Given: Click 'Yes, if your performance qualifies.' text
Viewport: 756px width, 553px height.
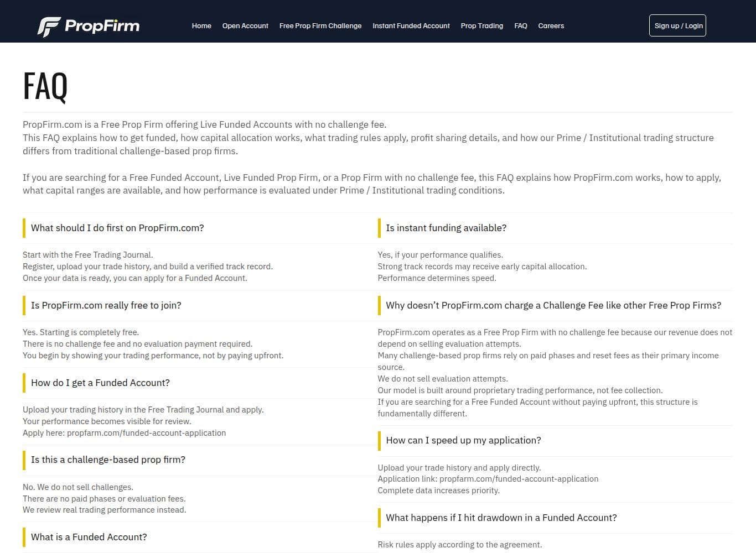Looking at the screenshot, I should point(441,255).
